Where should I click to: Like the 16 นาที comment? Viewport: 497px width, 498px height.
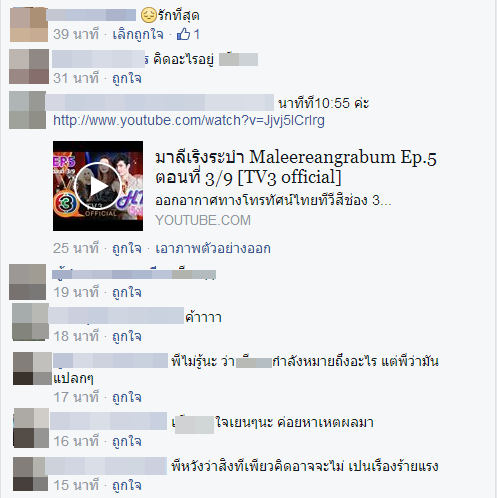point(127,442)
